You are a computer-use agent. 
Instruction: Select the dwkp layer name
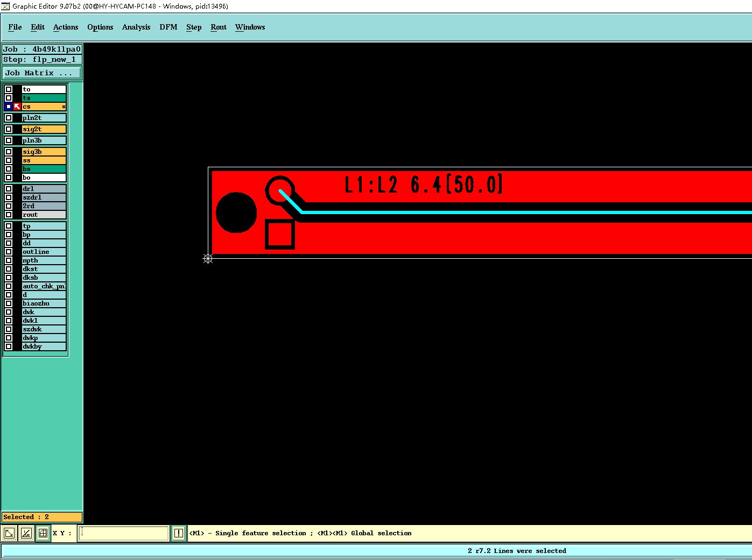[x=44, y=338]
